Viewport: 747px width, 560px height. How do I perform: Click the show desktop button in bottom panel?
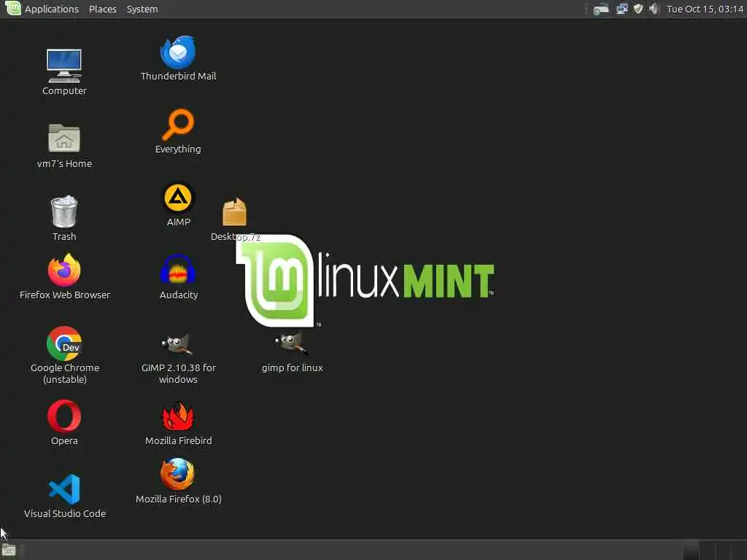click(x=9, y=551)
